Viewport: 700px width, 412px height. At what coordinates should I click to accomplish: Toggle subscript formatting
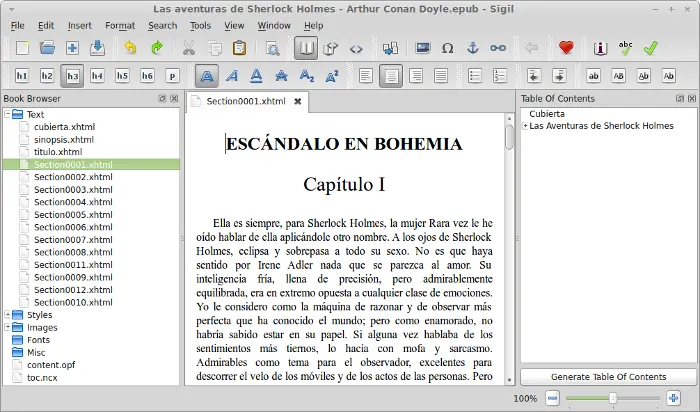pos(307,76)
